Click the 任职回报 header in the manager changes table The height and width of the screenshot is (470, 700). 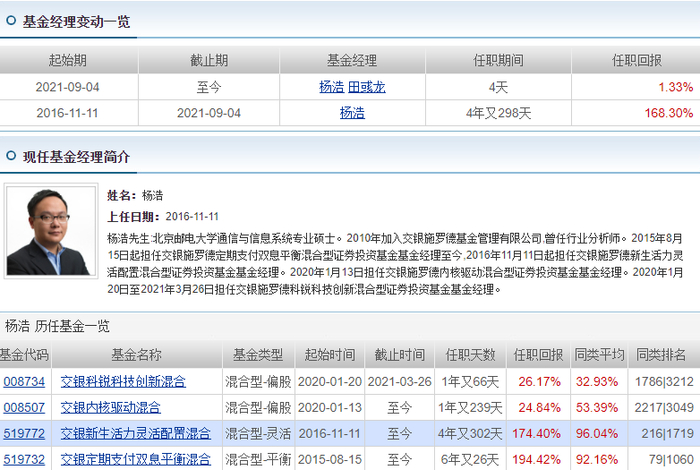pos(637,60)
